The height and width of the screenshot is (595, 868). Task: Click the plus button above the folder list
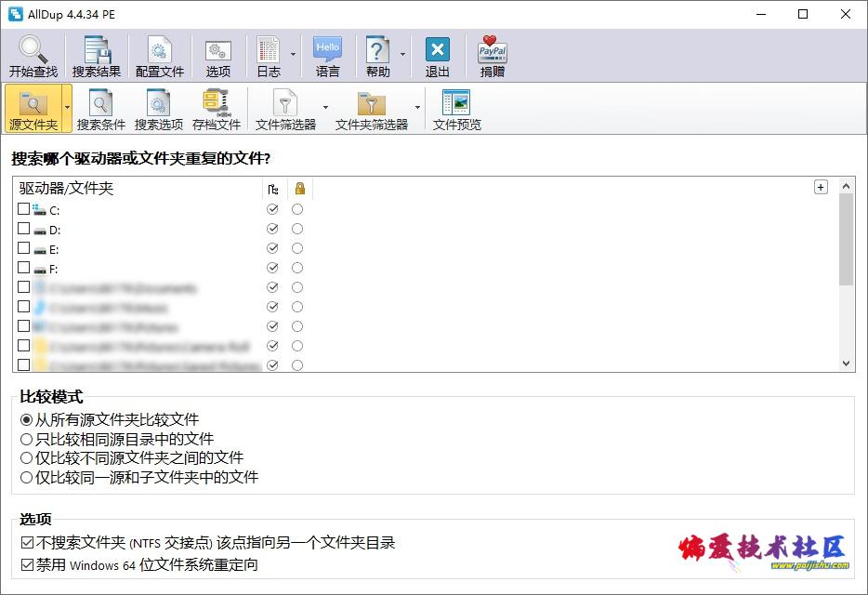(821, 187)
